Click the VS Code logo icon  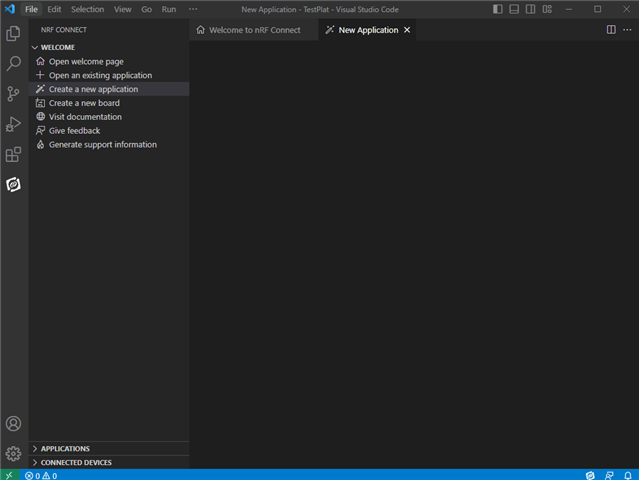pos(10,9)
